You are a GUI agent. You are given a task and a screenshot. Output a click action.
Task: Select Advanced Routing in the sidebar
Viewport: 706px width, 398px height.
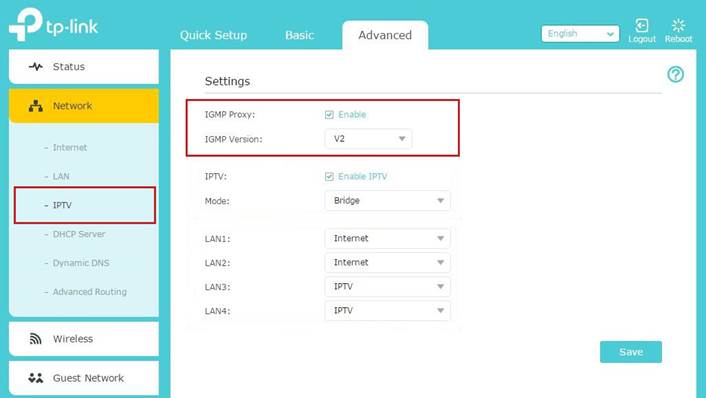tap(90, 292)
